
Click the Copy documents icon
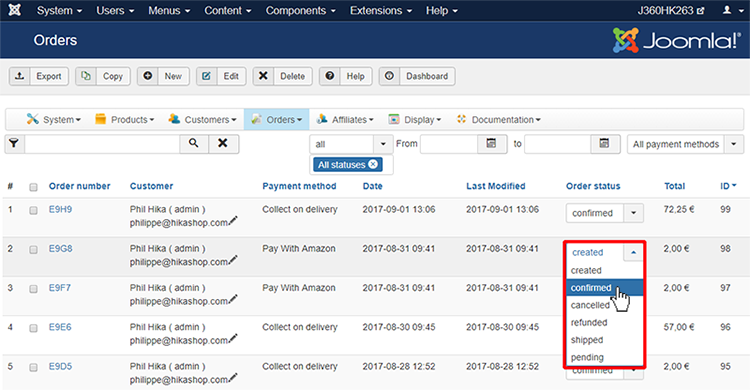86,76
